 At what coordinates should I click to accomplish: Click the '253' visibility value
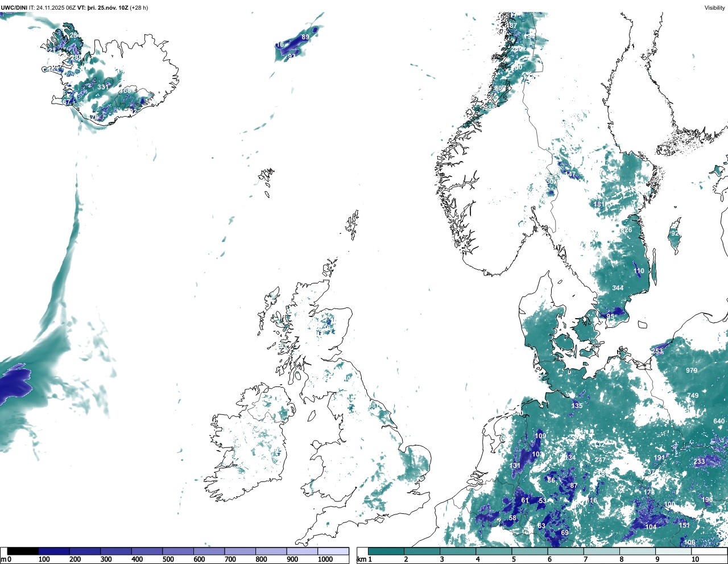(657, 351)
